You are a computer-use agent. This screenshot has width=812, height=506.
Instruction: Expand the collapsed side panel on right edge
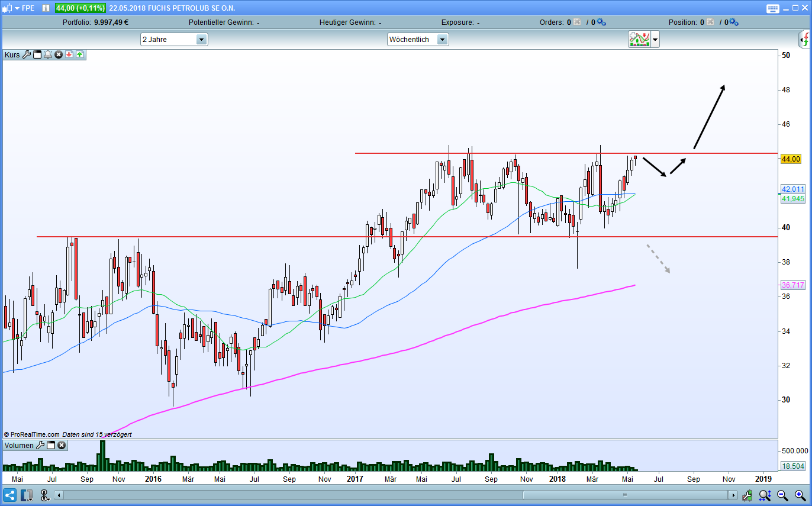(804, 40)
